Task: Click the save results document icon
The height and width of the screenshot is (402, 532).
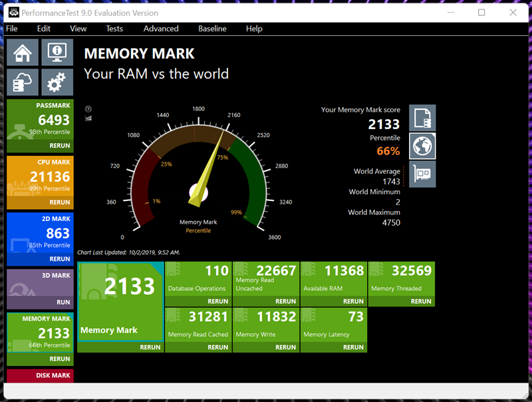Action: pyautogui.click(x=422, y=118)
